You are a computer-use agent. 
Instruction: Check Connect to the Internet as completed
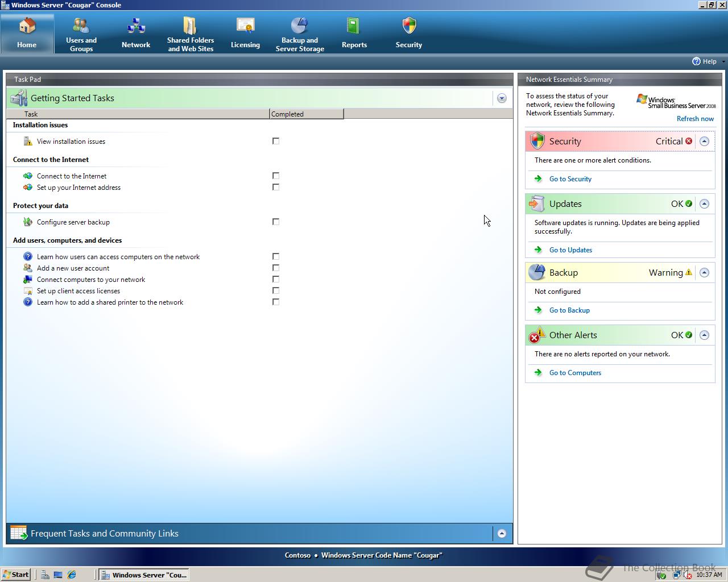276,176
